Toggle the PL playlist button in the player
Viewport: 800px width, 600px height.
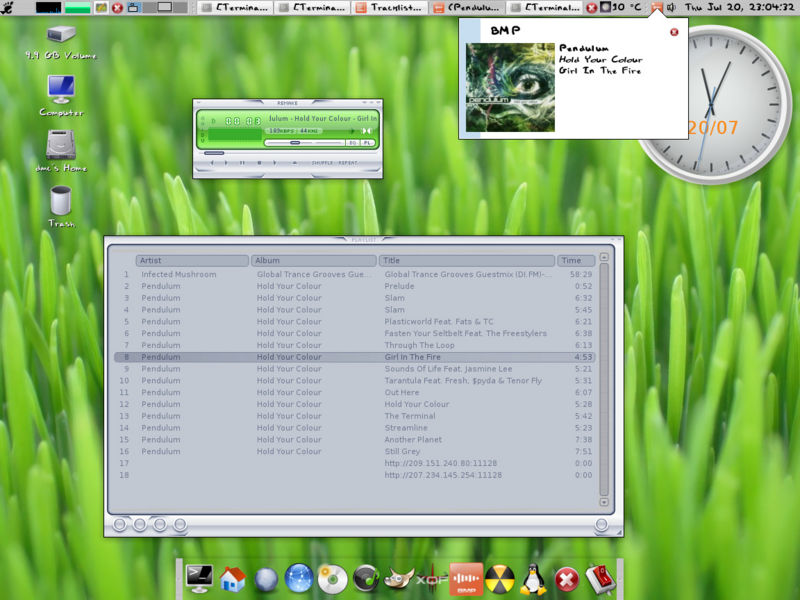pos(367,143)
